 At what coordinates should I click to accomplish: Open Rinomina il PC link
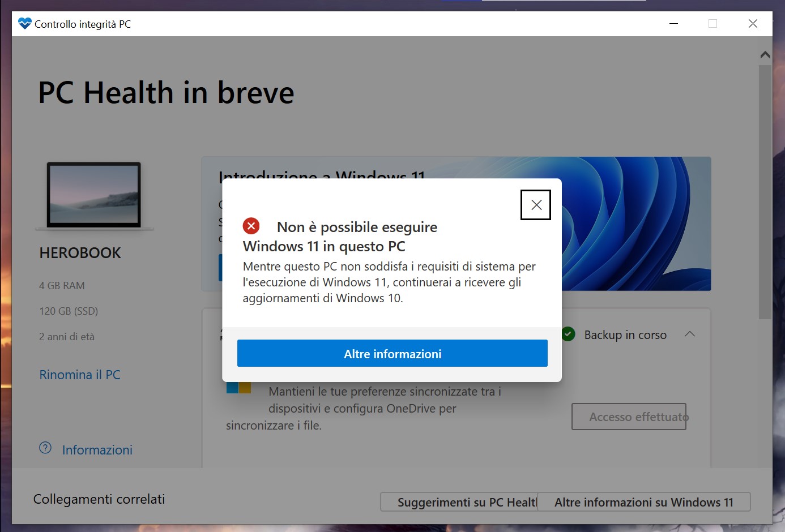click(80, 375)
